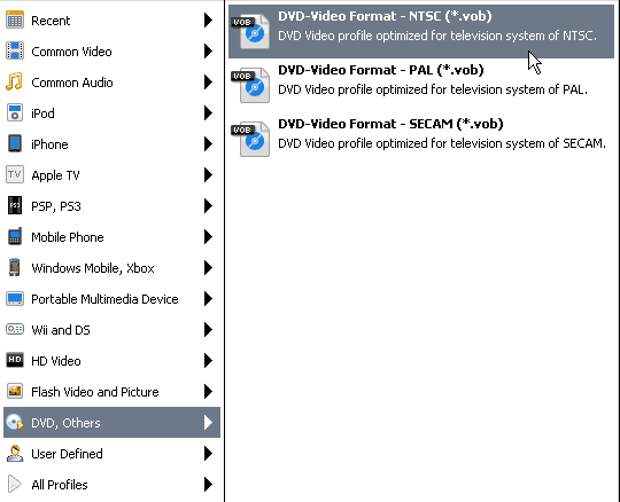
Task: Click the PSP, PS3 console icon
Action: pyautogui.click(x=15, y=206)
